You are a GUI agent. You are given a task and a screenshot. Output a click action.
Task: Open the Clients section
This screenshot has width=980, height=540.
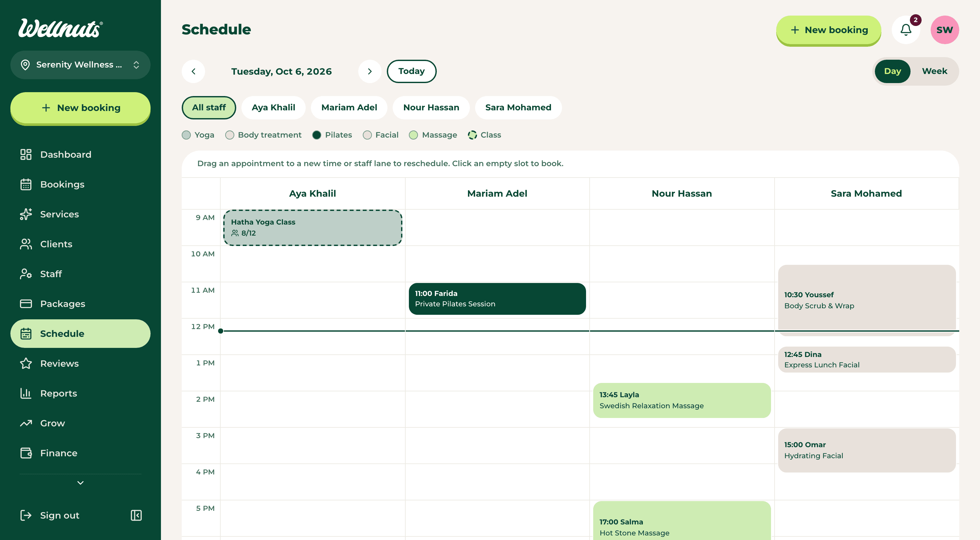click(80, 244)
